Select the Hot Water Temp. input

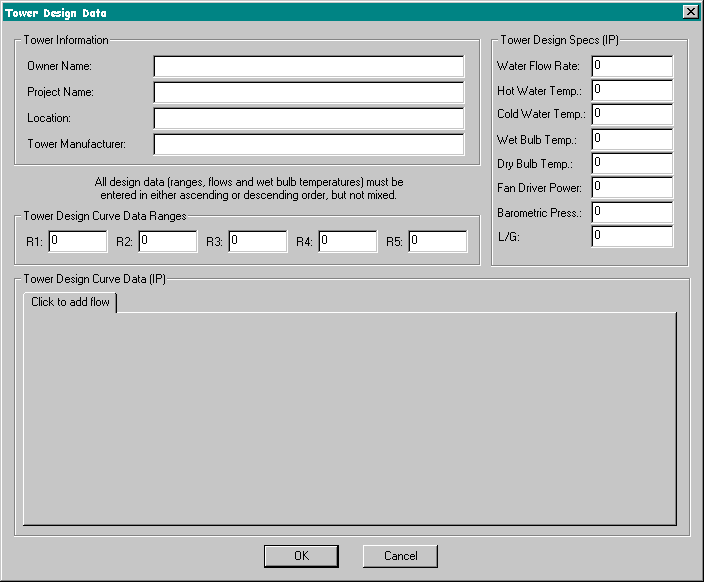tap(632, 90)
